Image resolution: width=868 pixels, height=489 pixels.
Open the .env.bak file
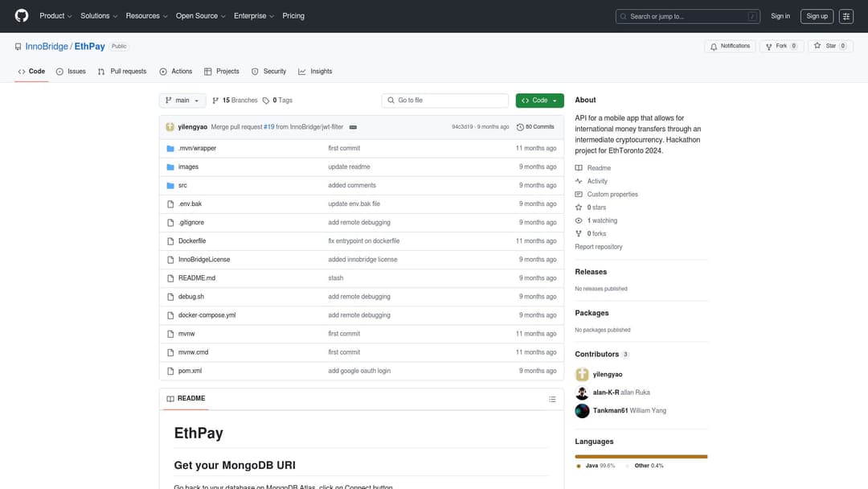pyautogui.click(x=190, y=203)
